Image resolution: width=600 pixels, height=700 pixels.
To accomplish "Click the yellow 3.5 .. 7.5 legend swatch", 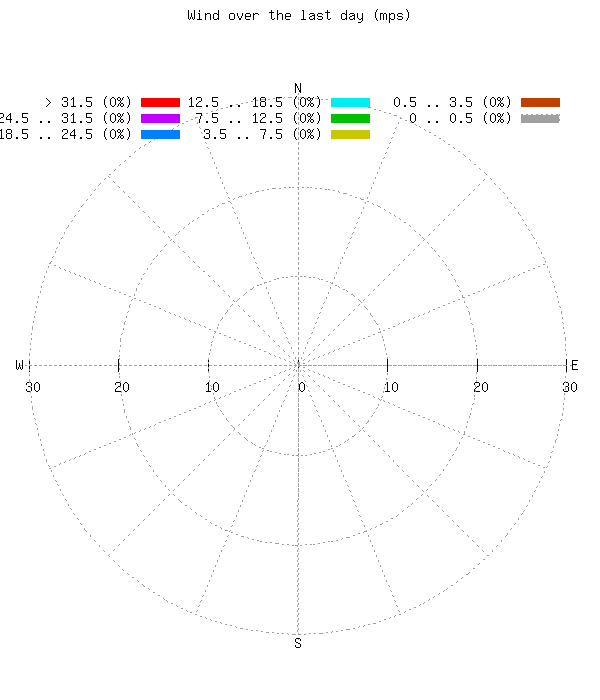I will tap(350, 134).
